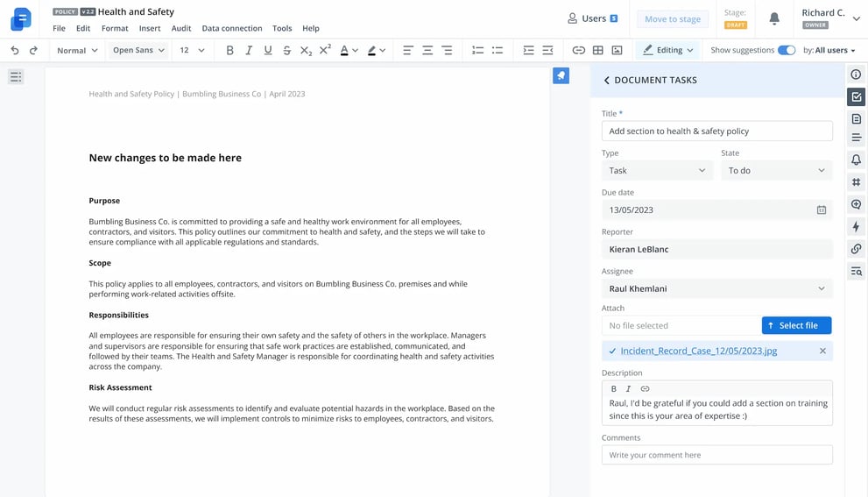Open the info icon in right sidebar
868x497 pixels.
pyautogui.click(x=856, y=75)
